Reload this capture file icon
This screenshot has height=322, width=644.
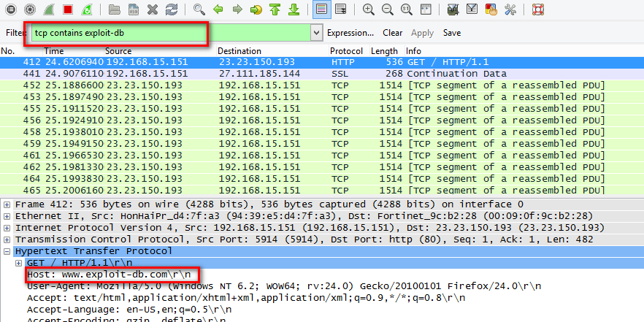tap(172, 9)
